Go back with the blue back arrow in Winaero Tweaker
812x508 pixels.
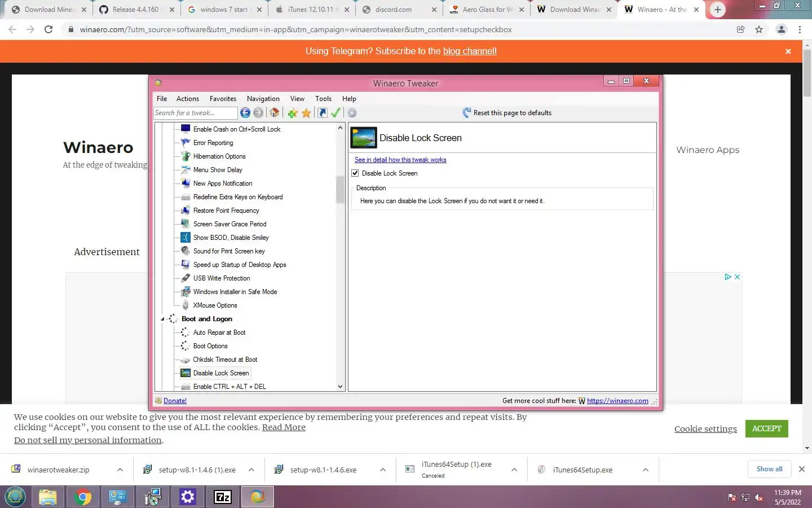click(x=245, y=113)
